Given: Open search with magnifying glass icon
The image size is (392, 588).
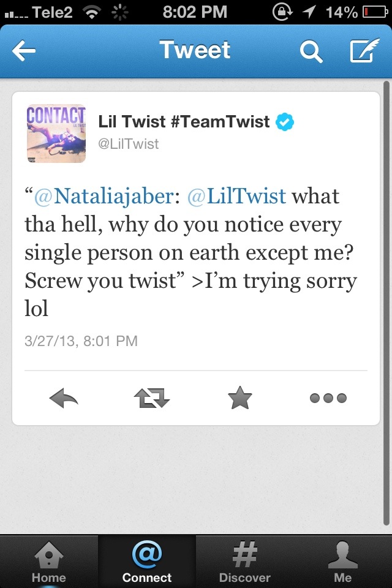Looking at the screenshot, I should [311, 51].
